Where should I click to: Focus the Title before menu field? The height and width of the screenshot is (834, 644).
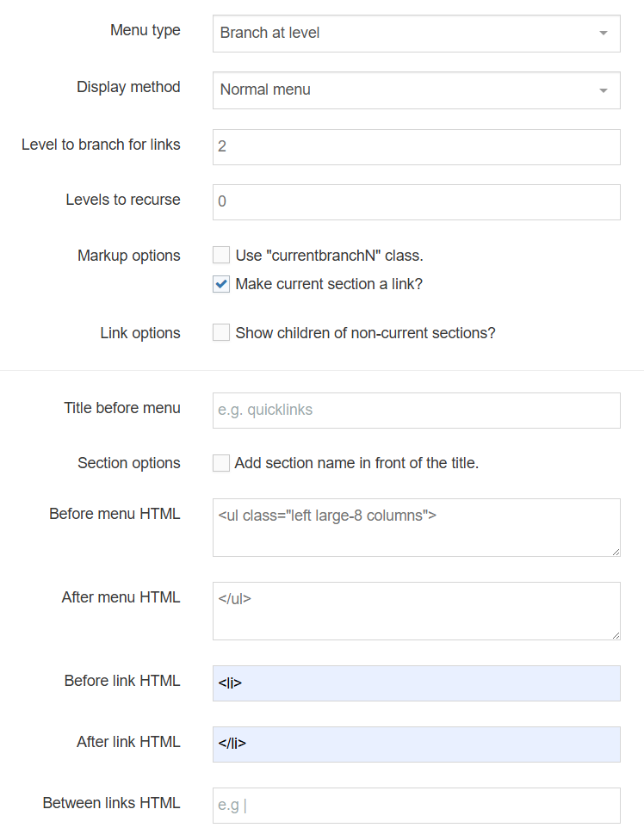click(416, 410)
